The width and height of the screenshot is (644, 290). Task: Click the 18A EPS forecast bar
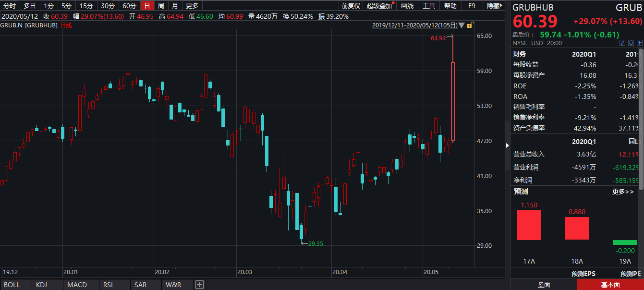(x=577, y=229)
